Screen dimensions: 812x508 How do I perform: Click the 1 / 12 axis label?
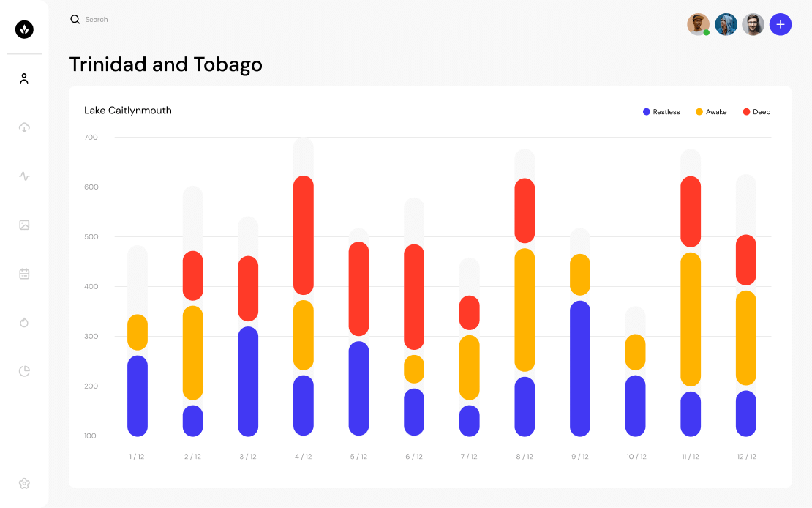137,457
